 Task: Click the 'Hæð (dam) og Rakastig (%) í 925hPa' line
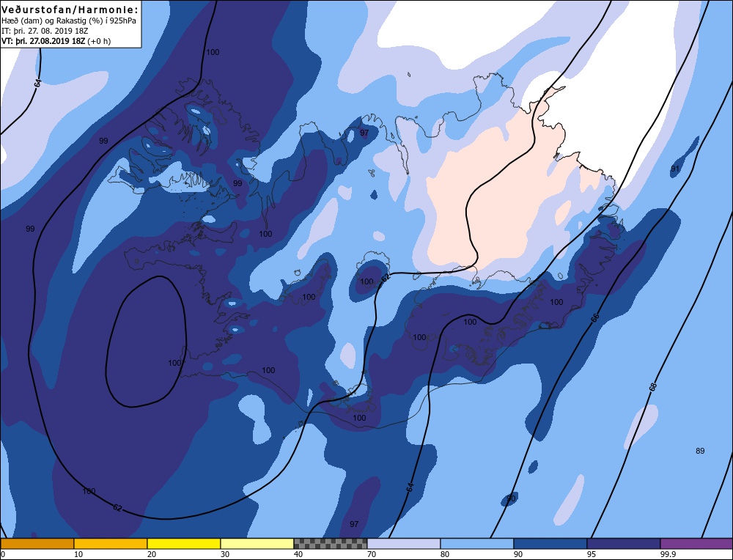[x=69, y=21]
